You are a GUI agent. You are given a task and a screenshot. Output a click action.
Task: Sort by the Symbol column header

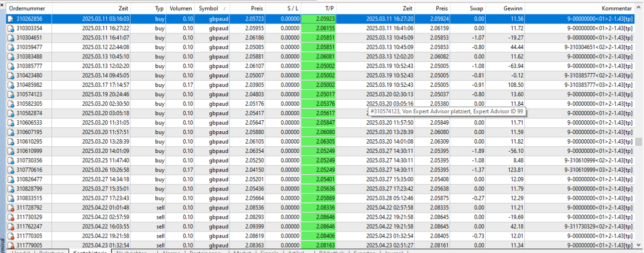pos(212,8)
